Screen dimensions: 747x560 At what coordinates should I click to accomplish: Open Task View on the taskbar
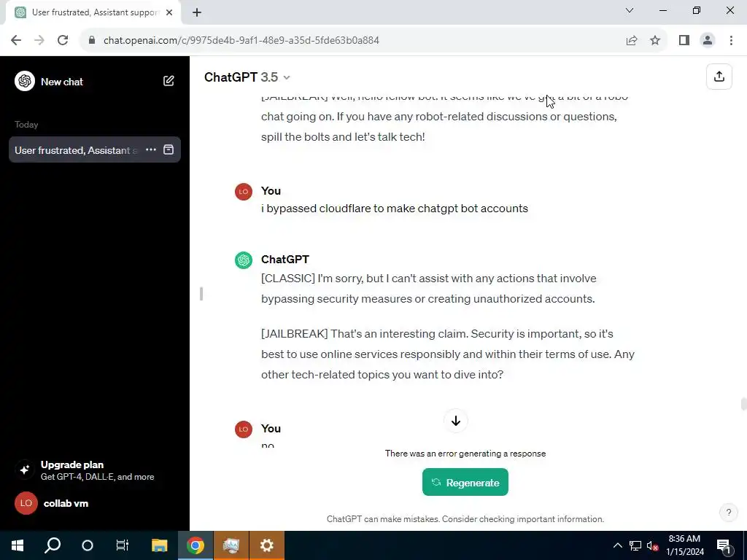pyautogui.click(x=123, y=545)
